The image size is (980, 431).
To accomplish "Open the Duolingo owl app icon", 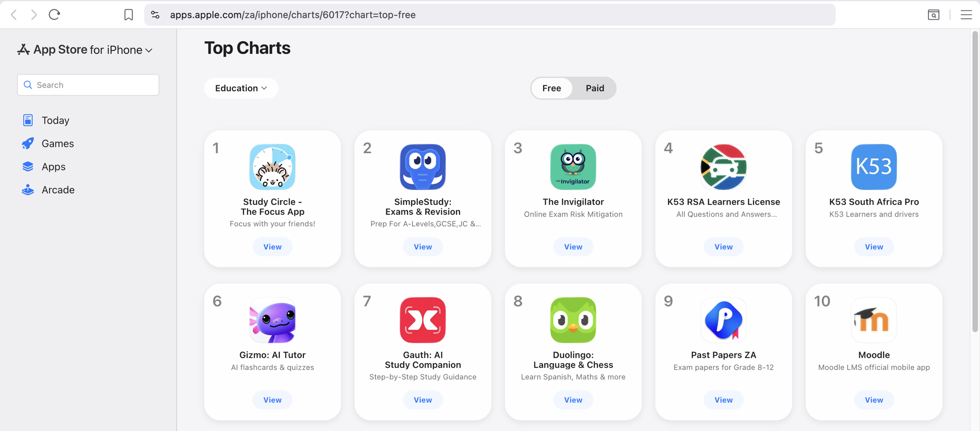I will tap(573, 320).
